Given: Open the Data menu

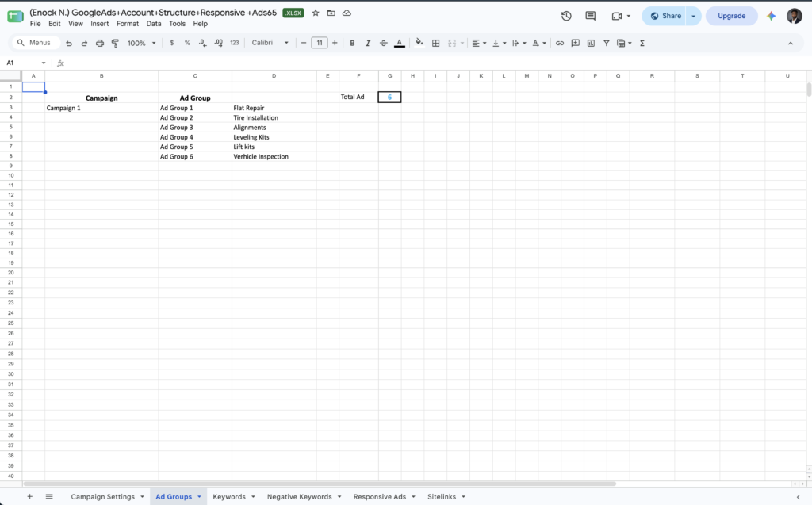Looking at the screenshot, I should click(x=154, y=24).
